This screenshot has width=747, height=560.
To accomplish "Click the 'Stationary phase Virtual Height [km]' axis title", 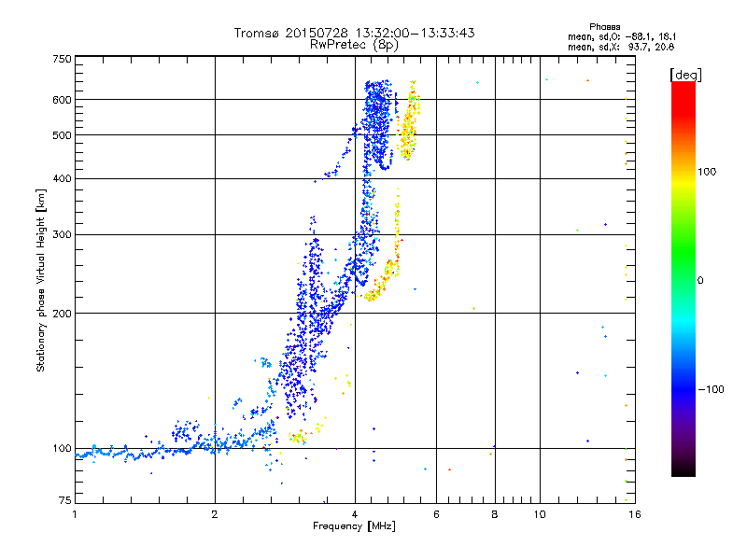I will coord(40,280).
